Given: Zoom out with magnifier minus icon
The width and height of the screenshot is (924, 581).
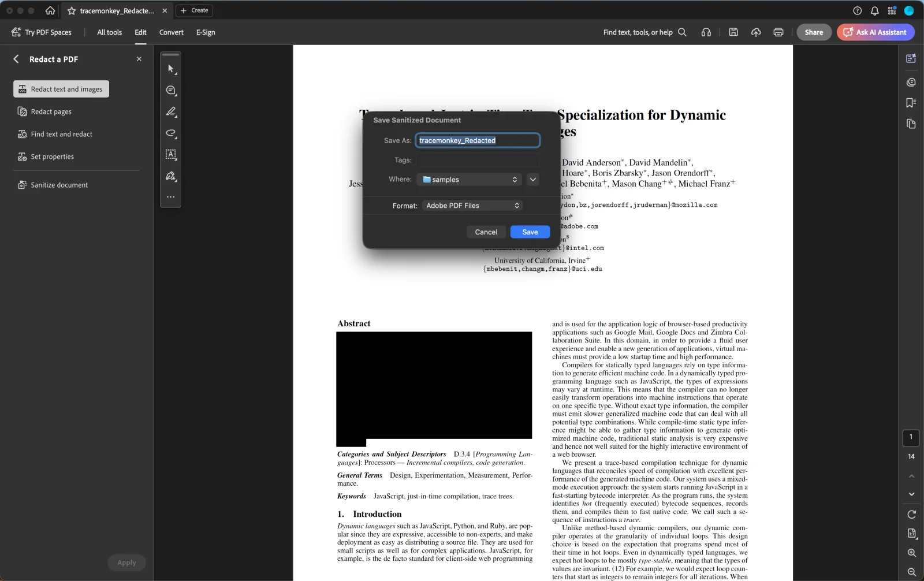Looking at the screenshot, I should [x=911, y=572].
